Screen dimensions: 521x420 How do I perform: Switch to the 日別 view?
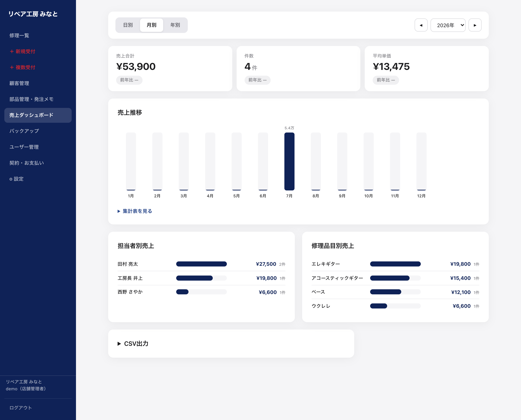pyautogui.click(x=128, y=25)
